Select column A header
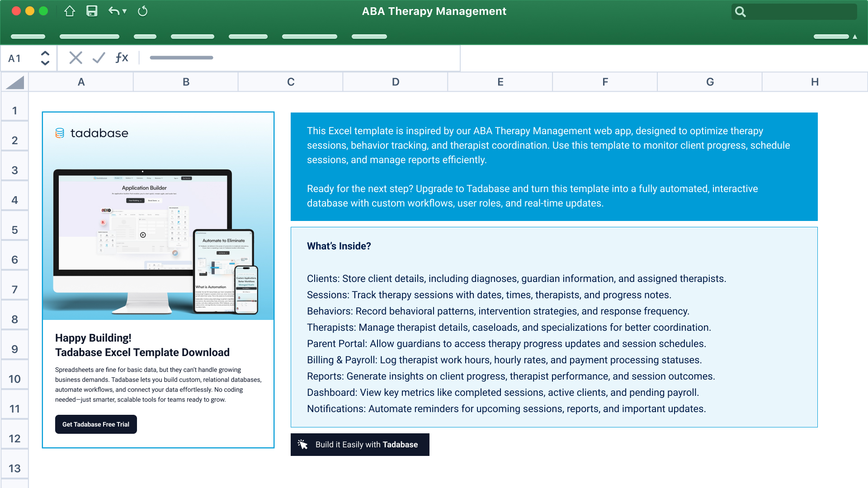The height and width of the screenshot is (488, 868). pyautogui.click(x=81, y=82)
